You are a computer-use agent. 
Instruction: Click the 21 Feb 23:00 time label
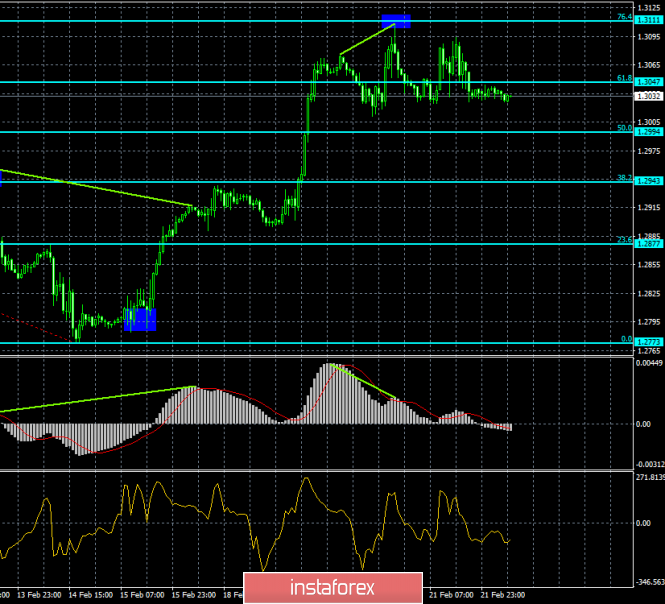pos(503,595)
